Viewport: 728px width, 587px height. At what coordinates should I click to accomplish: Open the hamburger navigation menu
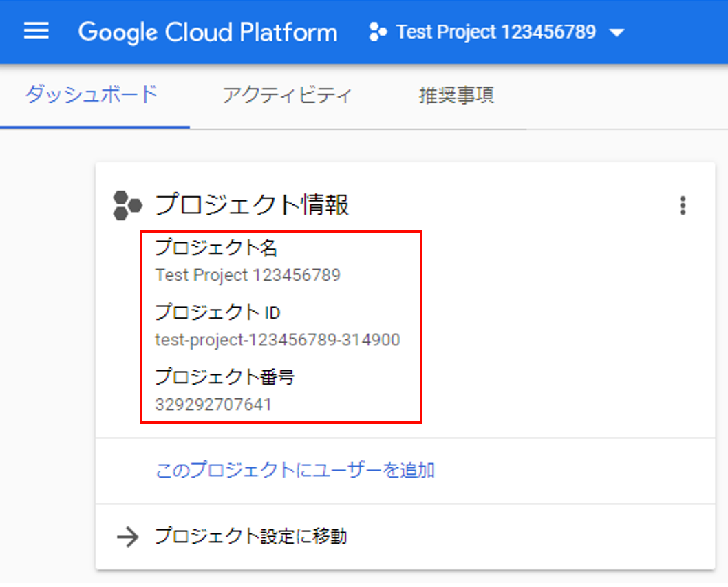[x=36, y=32]
